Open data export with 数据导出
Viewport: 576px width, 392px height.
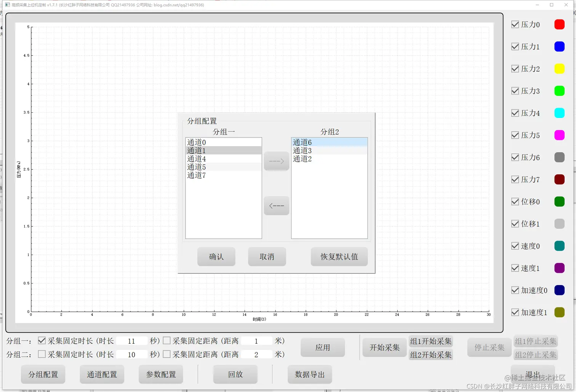[309, 374]
